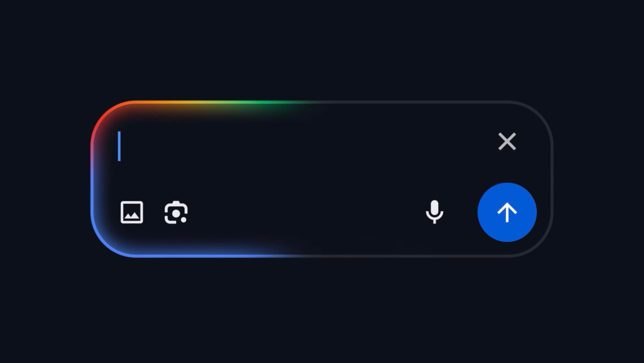Viewport: 644px width, 363px height.
Task: Choose the add-image icon in the bottom row
Action: tap(132, 212)
